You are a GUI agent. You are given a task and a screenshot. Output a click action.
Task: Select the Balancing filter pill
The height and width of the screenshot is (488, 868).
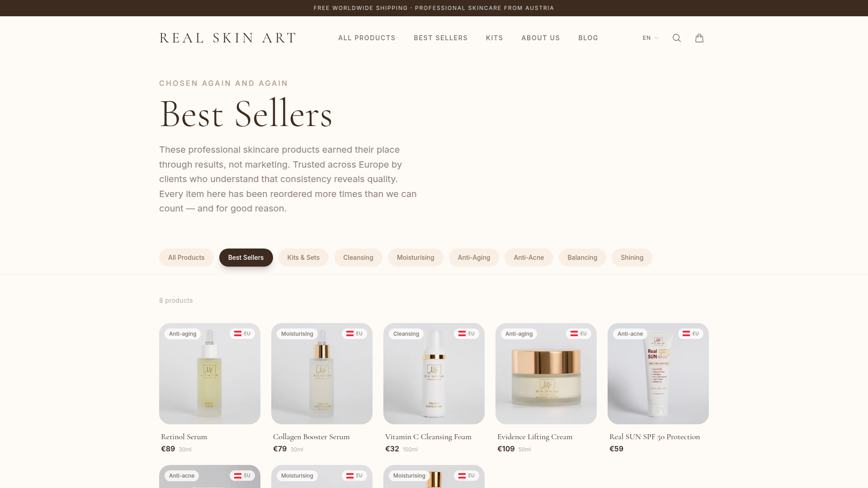coord(582,258)
